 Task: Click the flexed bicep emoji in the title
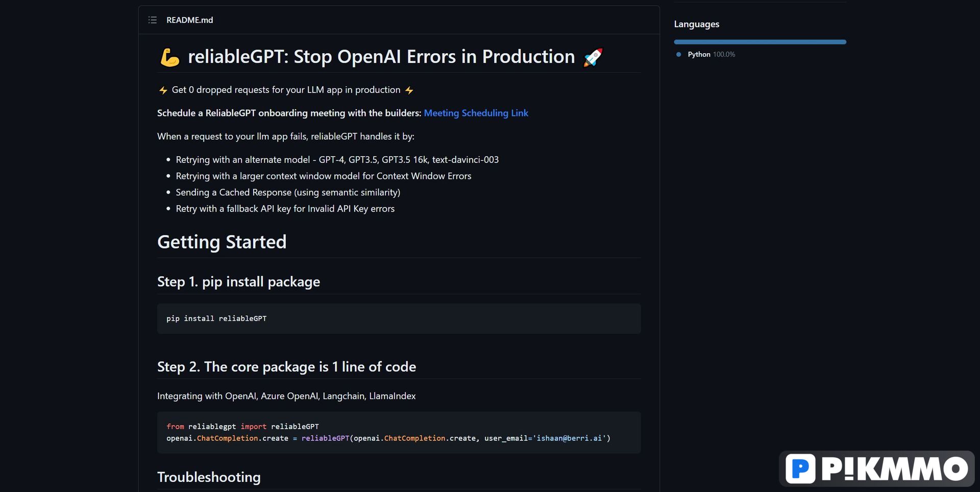click(170, 57)
